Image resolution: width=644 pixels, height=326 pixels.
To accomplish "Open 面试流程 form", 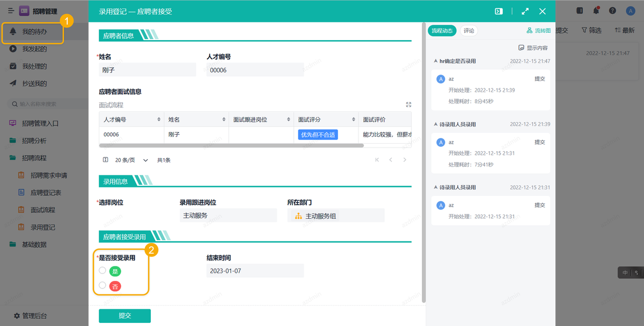I will coord(43,210).
